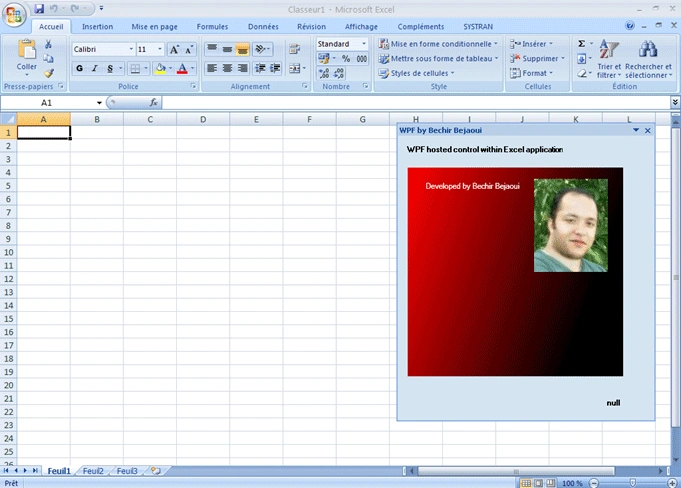Switch to the Formules tab
This screenshot has width=681, height=488.
click(212, 26)
